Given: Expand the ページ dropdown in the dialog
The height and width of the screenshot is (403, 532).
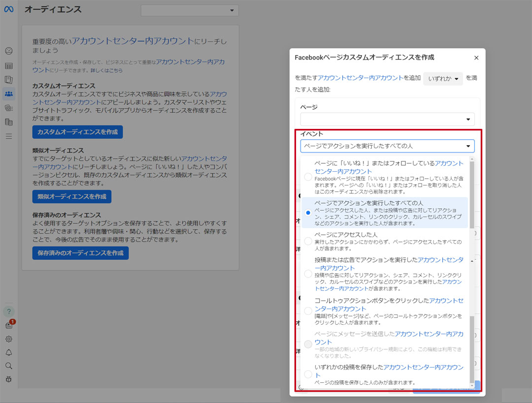Looking at the screenshot, I should pyautogui.click(x=388, y=120).
